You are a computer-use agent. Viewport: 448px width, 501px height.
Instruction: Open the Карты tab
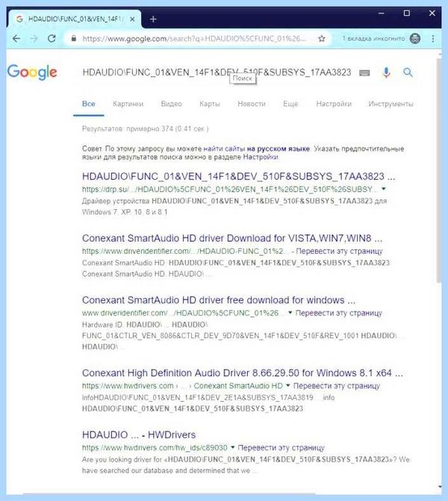click(210, 104)
